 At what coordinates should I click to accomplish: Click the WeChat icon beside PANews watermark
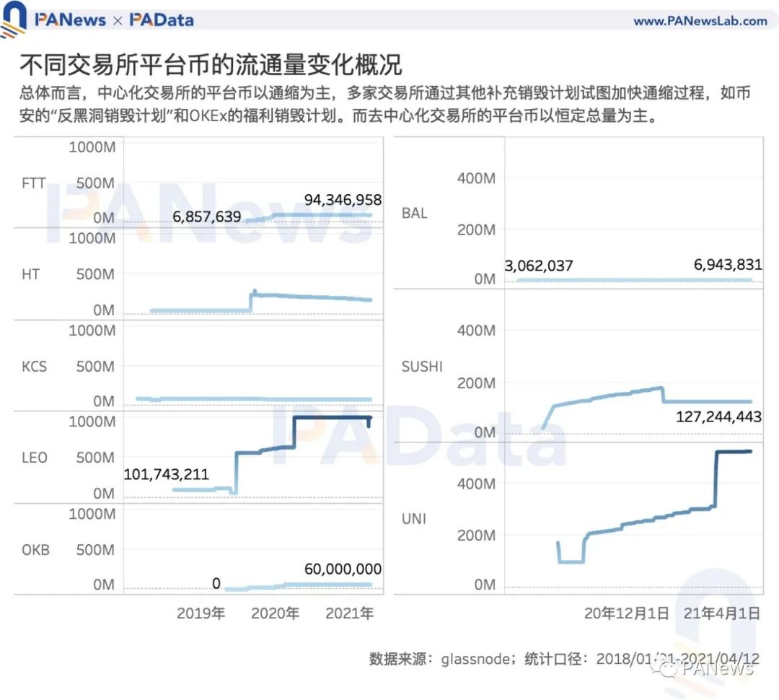tap(670, 668)
